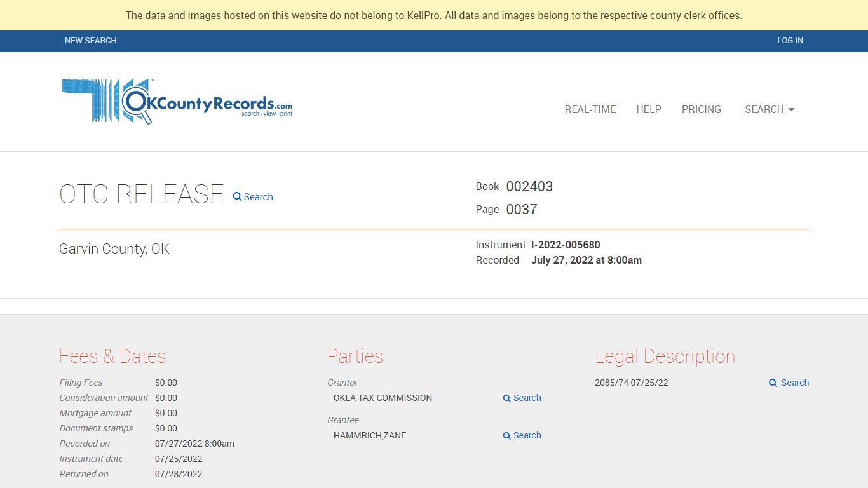Screen dimensions: 868x488
Task: Search by legal description 2085/74
Action: coord(789,383)
